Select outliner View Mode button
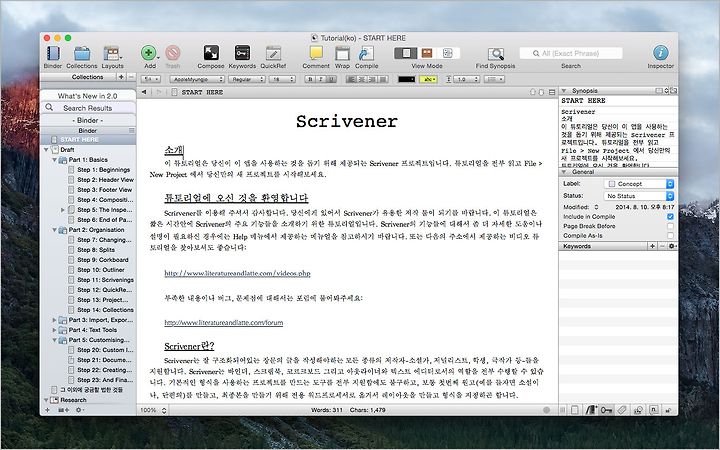This screenshot has width=720, height=450. pyautogui.click(x=448, y=53)
